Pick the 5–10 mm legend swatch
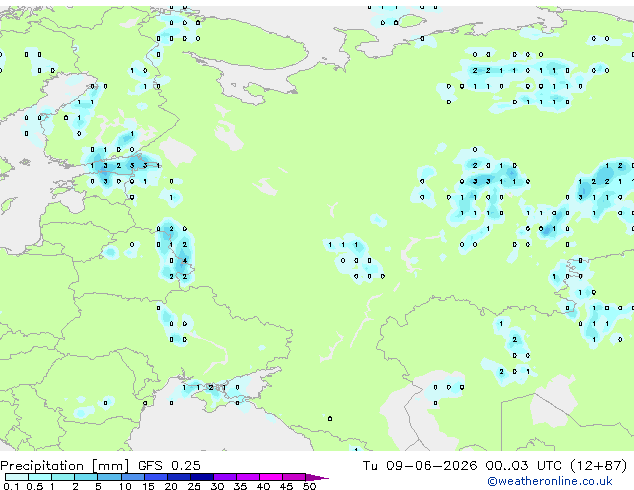The image size is (634, 490). click(x=109, y=477)
